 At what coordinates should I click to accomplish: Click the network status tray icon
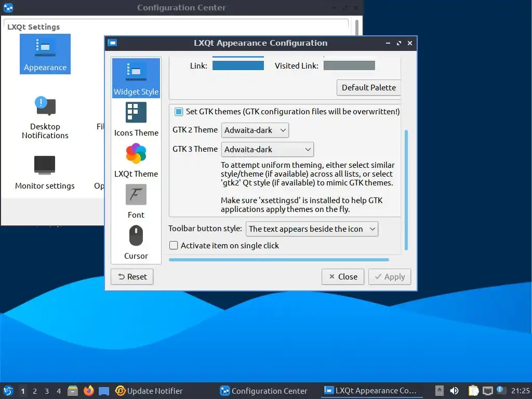[488, 391]
